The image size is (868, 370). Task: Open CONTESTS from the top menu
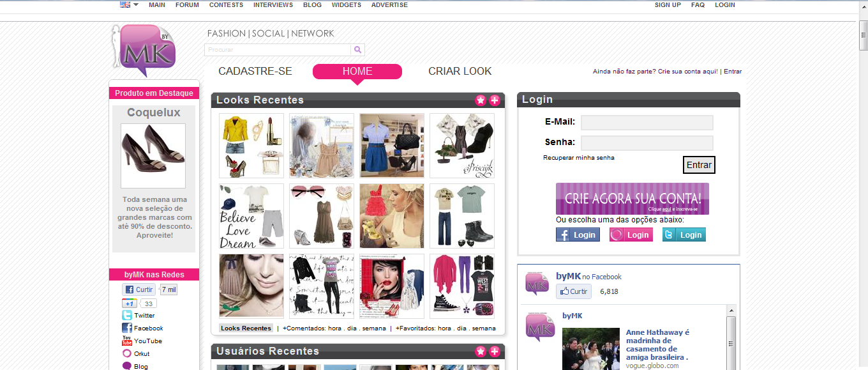[x=225, y=4]
